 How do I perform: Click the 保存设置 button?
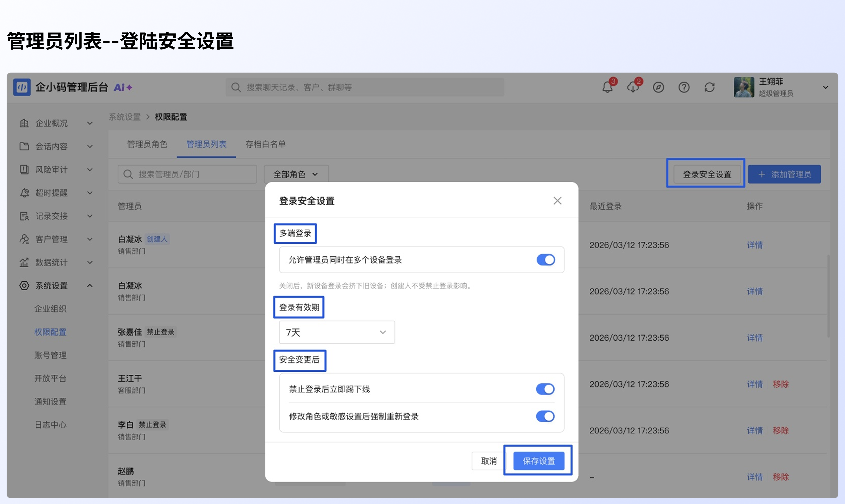pos(538,461)
